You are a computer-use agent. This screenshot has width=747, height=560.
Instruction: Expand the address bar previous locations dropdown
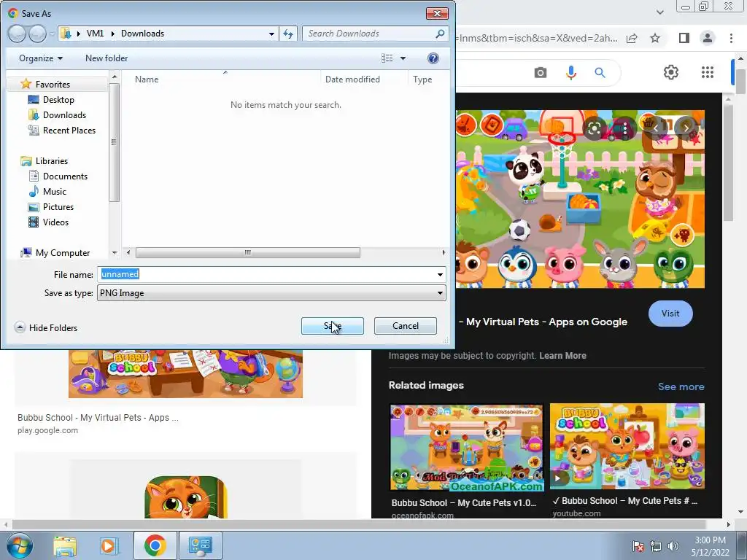[x=271, y=34]
